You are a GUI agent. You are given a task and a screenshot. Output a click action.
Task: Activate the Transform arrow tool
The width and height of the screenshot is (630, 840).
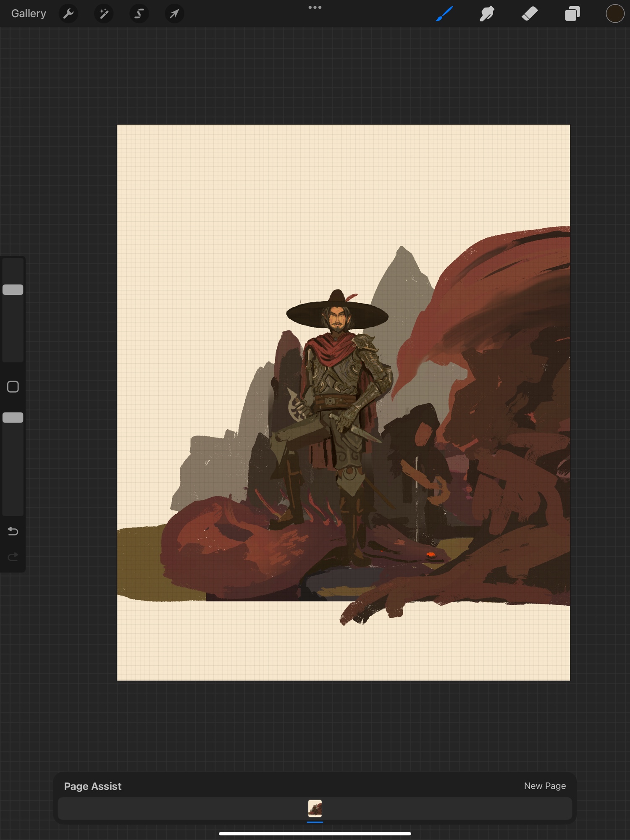pyautogui.click(x=174, y=14)
